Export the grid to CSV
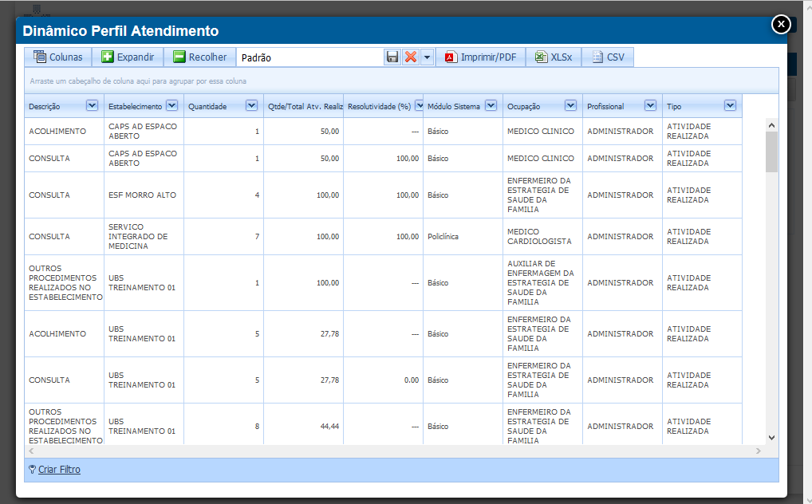Image resolution: width=812 pixels, height=504 pixels. tap(608, 57)
